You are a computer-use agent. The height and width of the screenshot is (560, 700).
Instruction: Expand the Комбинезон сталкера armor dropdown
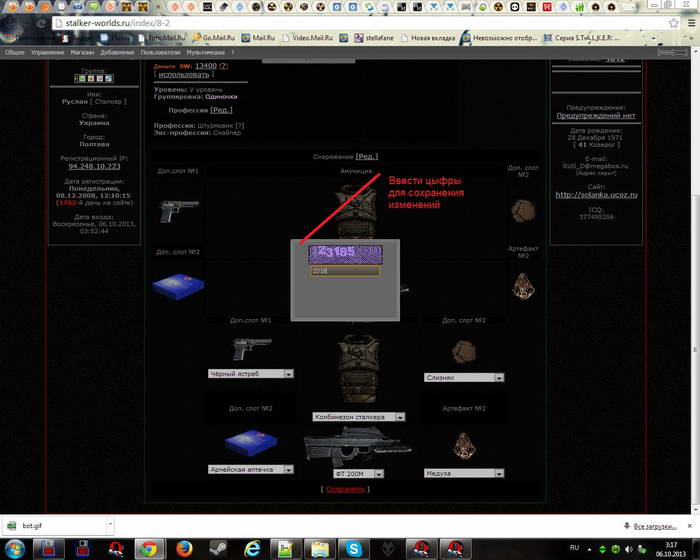coord(358,417)
